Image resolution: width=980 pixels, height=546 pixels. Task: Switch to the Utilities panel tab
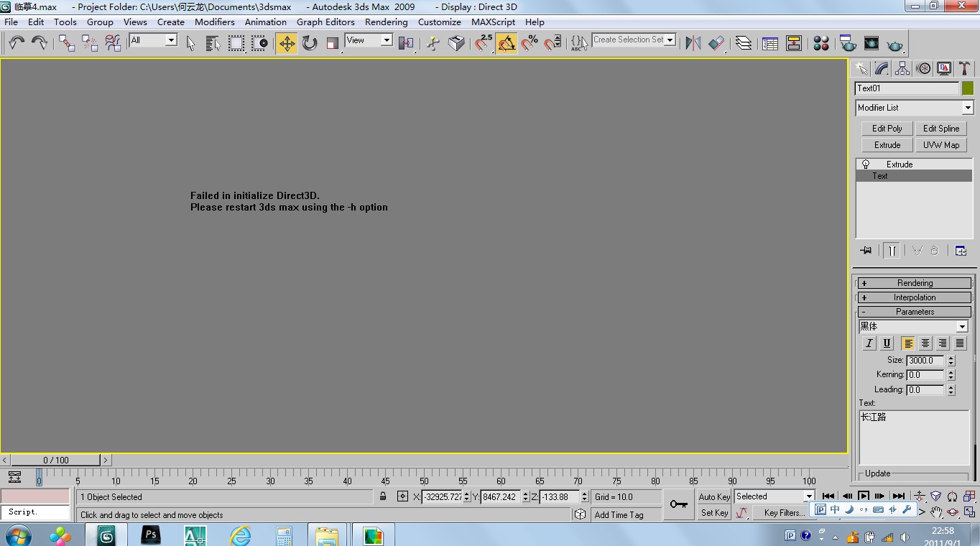[965, 68]
